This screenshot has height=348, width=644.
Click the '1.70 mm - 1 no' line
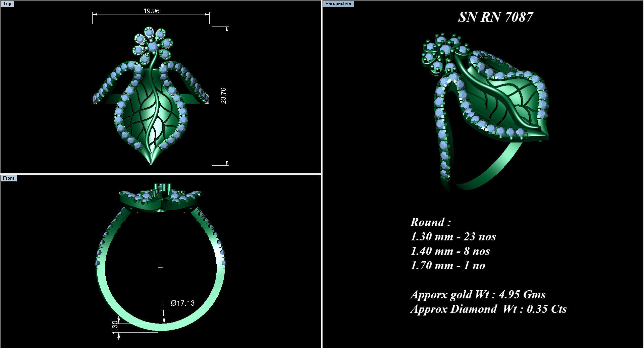[448, 266]
